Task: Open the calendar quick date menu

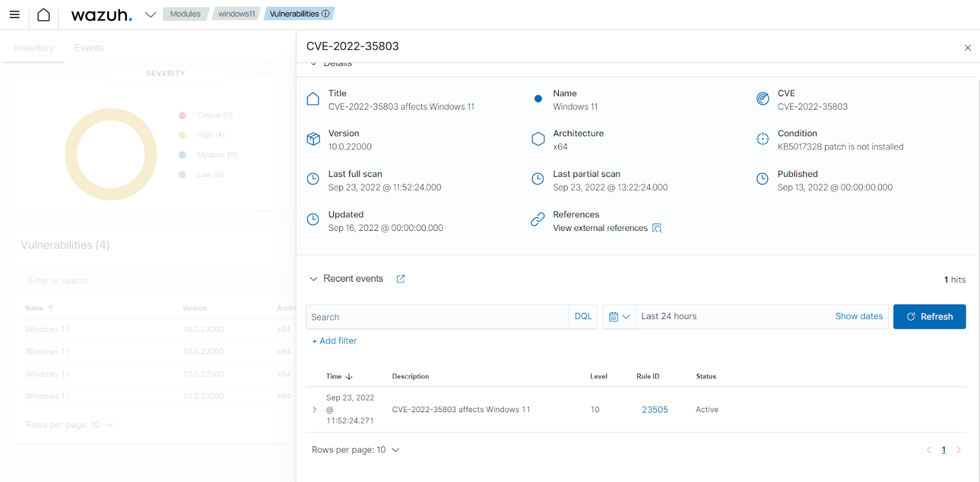Action: pyautogui.click(x=619, y=317)
